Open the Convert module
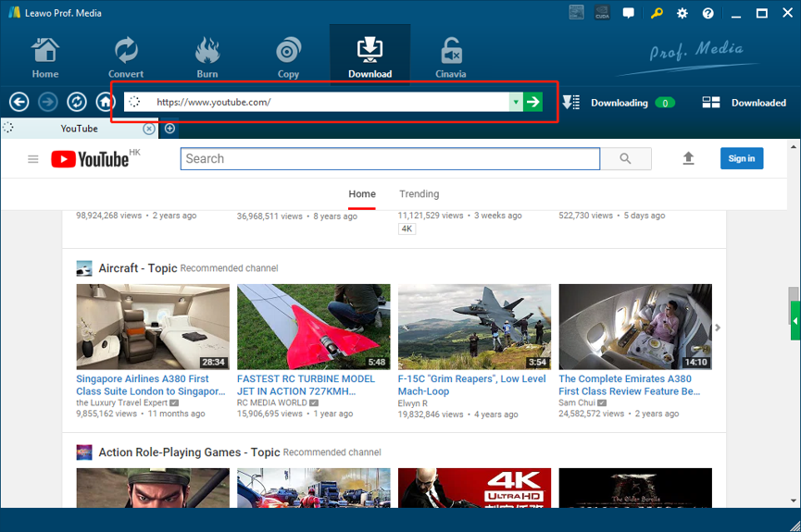801x532 pixels. tap(126, 57)
